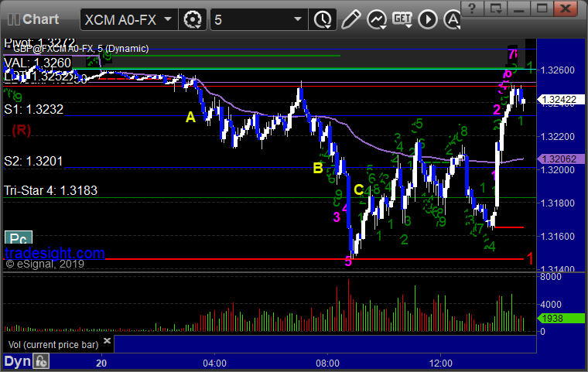
Task: Open help with the question mark button
Action: tap(472, 8)
